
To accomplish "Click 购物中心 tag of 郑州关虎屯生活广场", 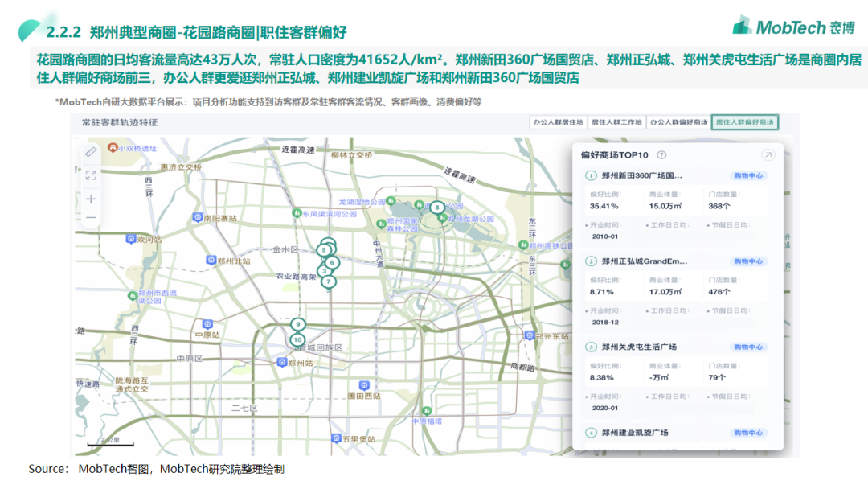I will tap(747, 347).
